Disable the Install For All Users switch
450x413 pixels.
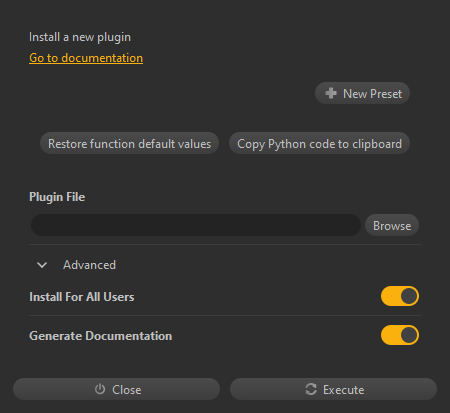coord(400,296)
